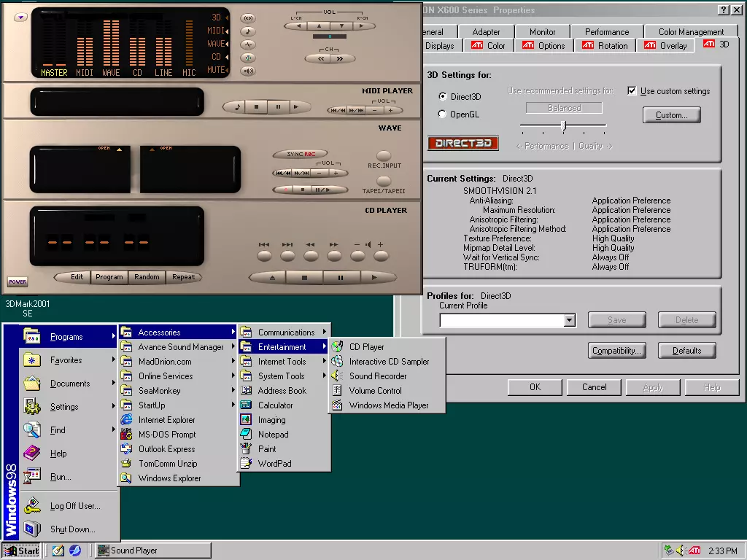Click the tray volume speaker icon

click(681, 551)
